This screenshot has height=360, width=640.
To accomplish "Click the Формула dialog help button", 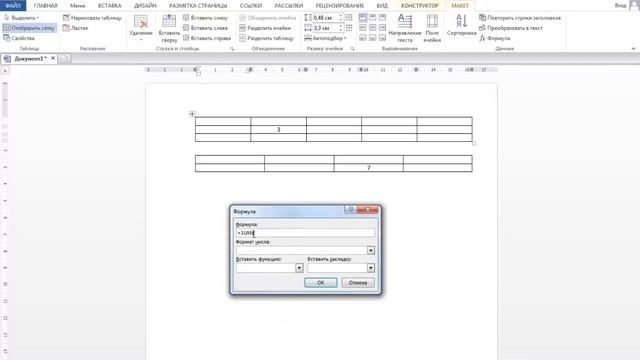I will (x=350, y=210).
